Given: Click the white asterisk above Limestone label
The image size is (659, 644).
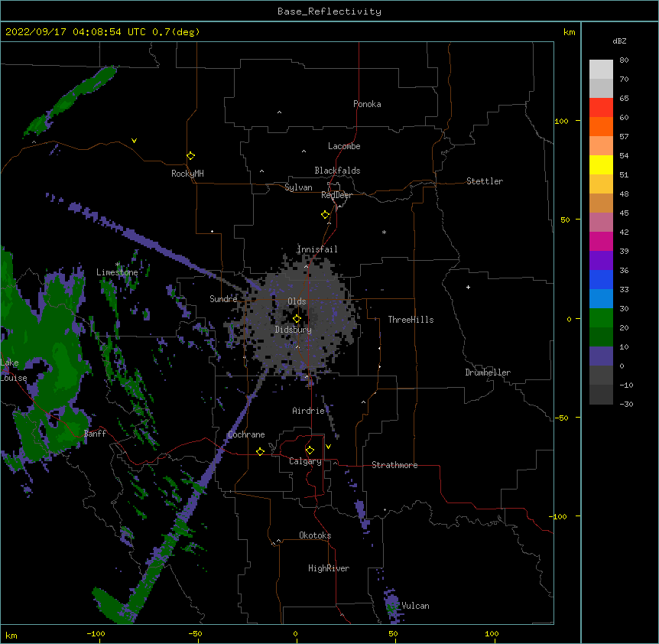Looking at the screenshot, I should 118,265.
